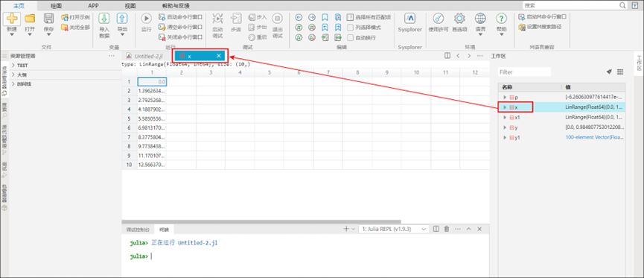Enable the 自动换行 (word wrap) checkbox
Image resolution: width=644 pixels, height=278 pixels.
[351, 37]
